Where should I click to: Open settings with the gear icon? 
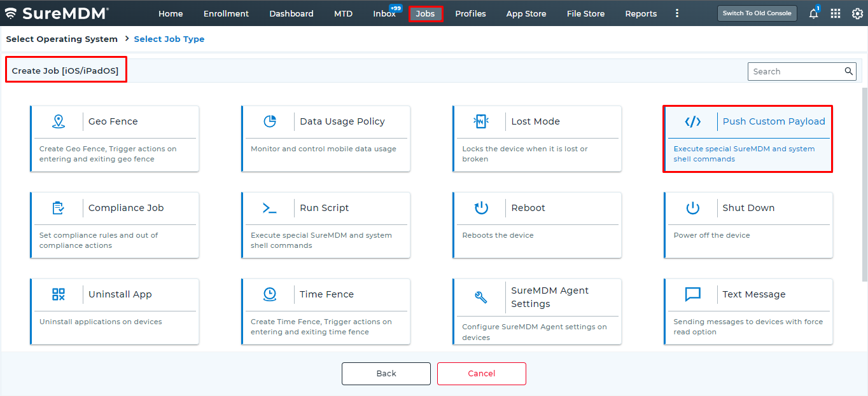tap(857, 13)
